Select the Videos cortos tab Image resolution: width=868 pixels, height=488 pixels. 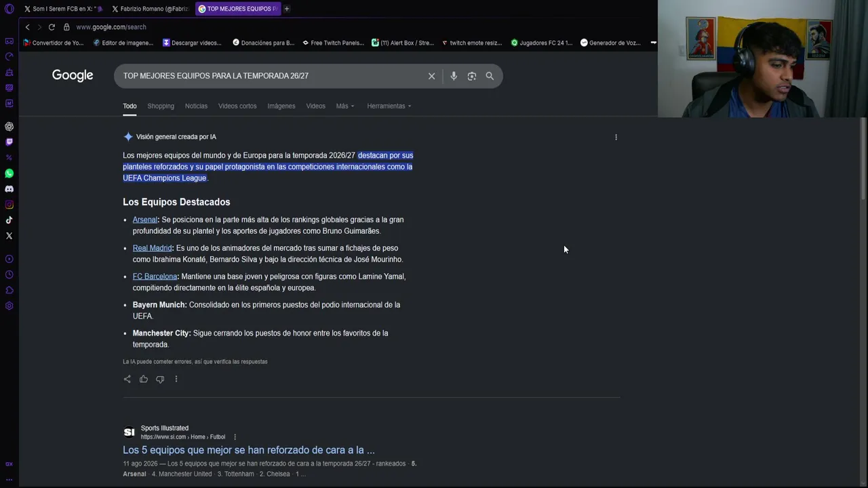(237, 106)
